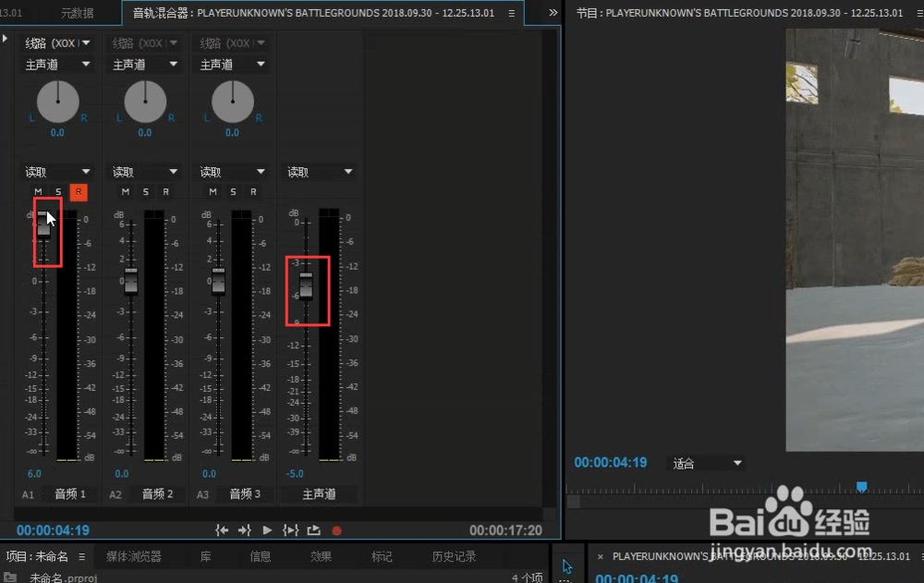
Task: Switch to the 库 tab
Action: click(x=206, y=556)
